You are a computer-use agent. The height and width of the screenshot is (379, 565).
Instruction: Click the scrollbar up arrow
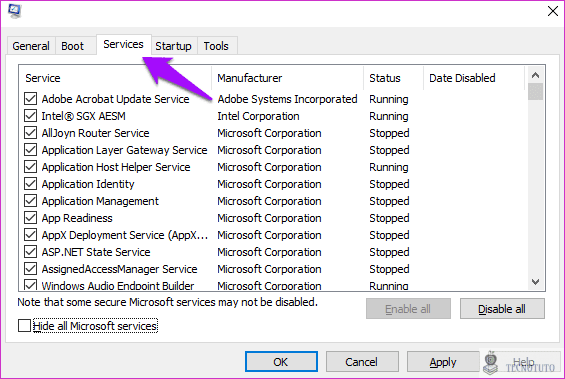click(535, 75)
